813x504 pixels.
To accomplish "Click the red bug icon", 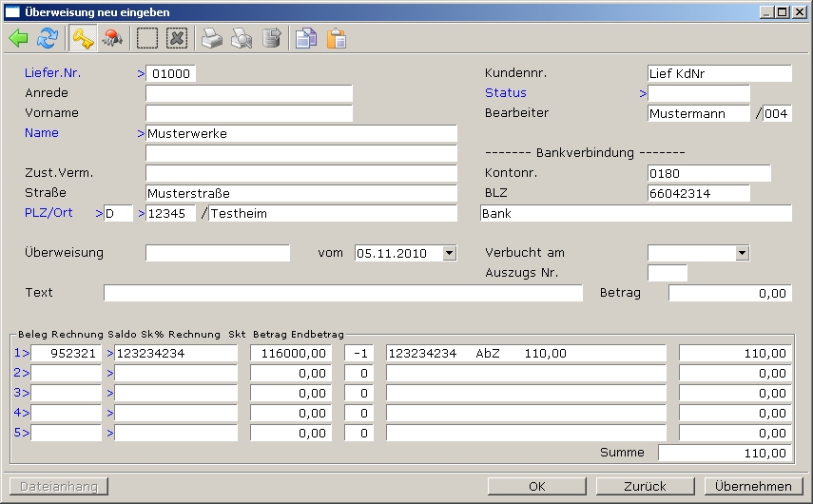I will coord(112,39).
